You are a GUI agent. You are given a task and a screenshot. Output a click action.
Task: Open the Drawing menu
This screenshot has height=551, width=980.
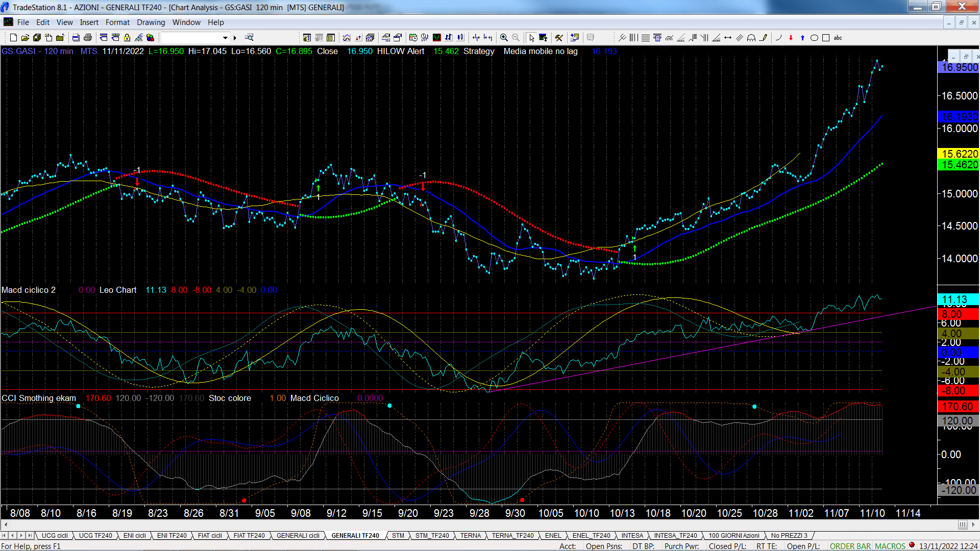click(151, 22)
